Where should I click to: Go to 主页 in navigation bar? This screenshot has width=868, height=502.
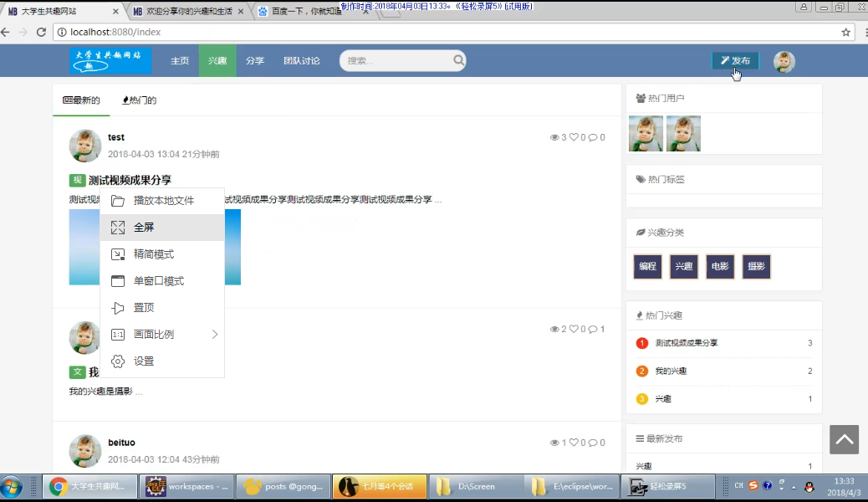coord(180,60)
